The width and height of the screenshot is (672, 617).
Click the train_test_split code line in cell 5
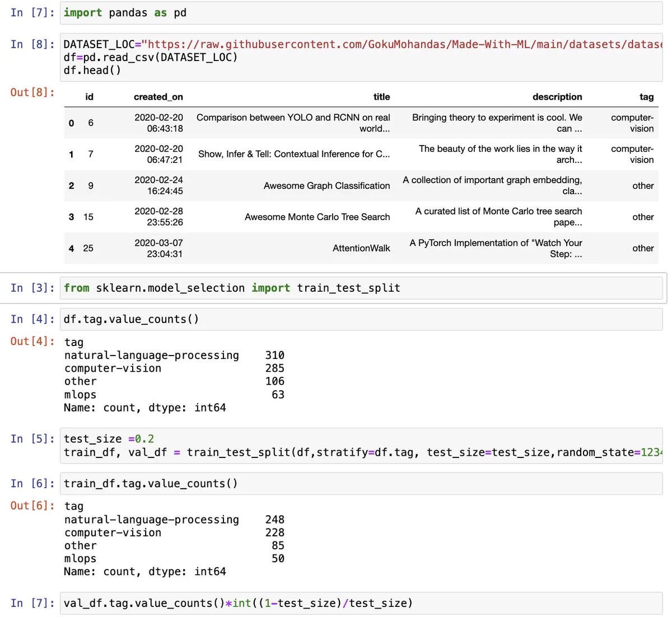363,452
